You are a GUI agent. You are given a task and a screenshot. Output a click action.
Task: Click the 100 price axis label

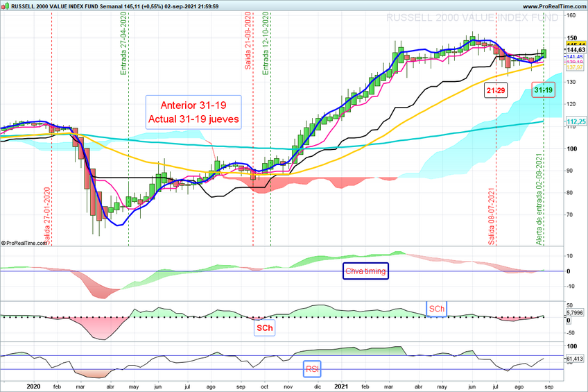pyautogui.click(x=572, y=148)
